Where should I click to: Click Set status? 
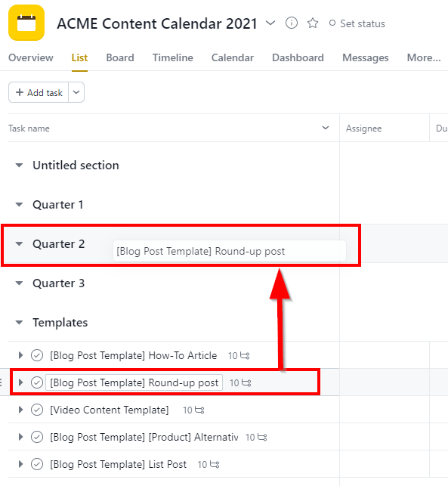(357, 23)
